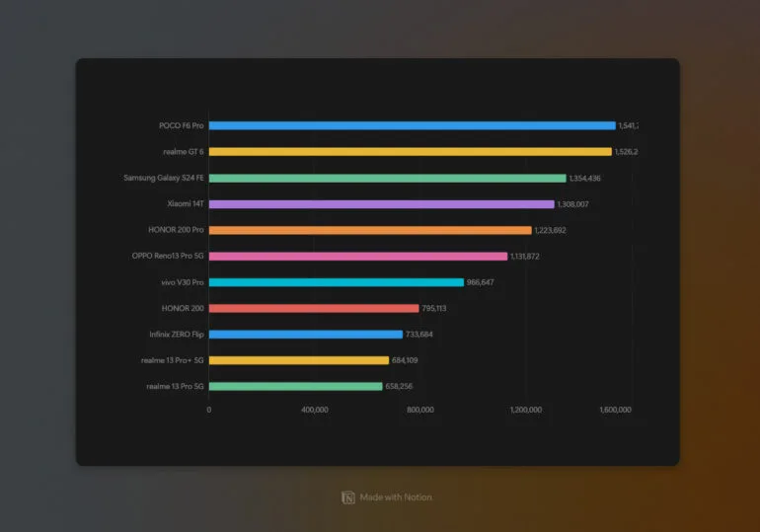Click the 'Infinix ZERO Flip' label
The image size is (760, 532).
pos(177,335)
